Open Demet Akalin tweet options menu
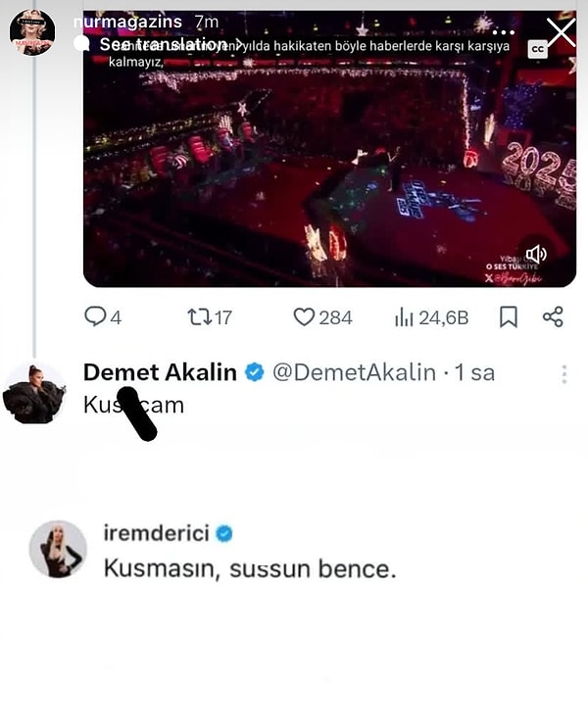 click(x=564, y=374)
